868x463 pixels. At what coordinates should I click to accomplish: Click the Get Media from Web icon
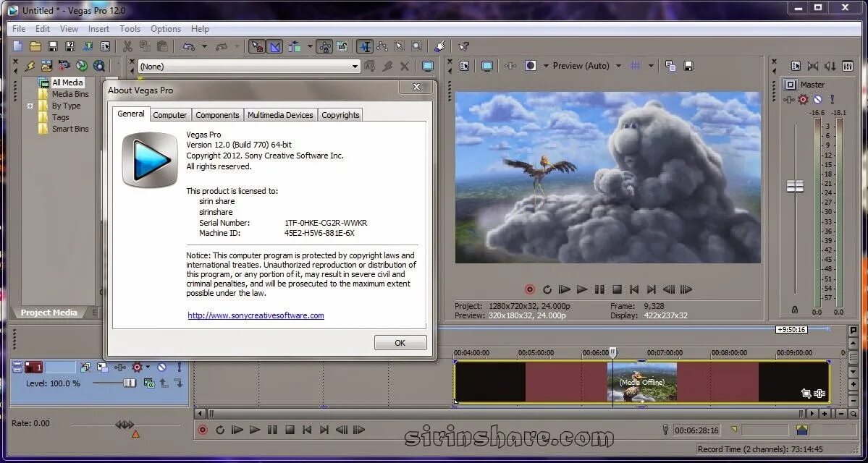click(99, 66)
